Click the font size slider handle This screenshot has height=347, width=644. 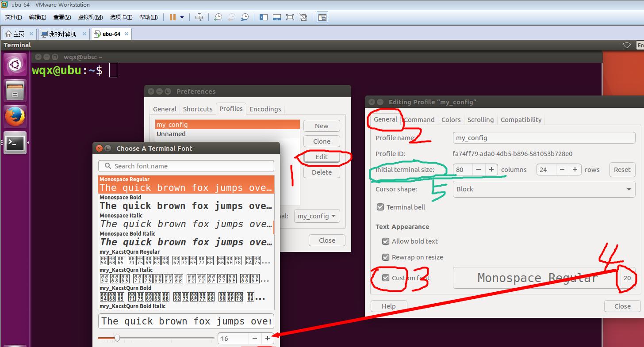117,338
